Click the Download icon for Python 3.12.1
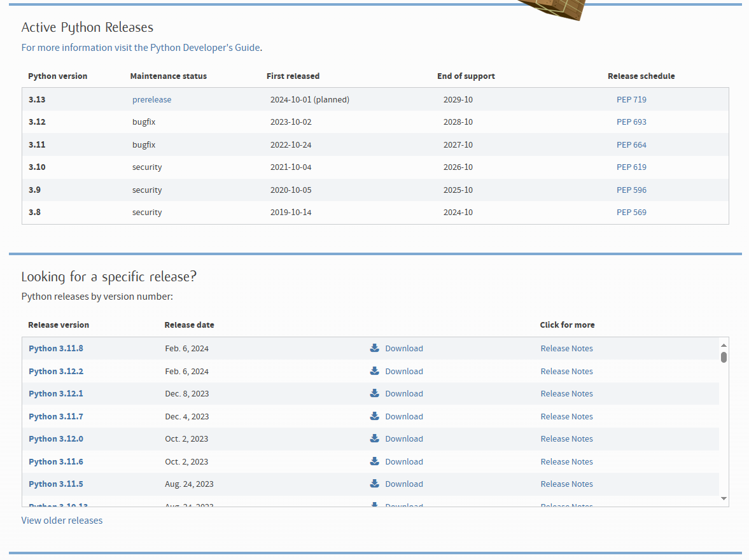Viewport: 749px width, 560px height. coord(374,393)
